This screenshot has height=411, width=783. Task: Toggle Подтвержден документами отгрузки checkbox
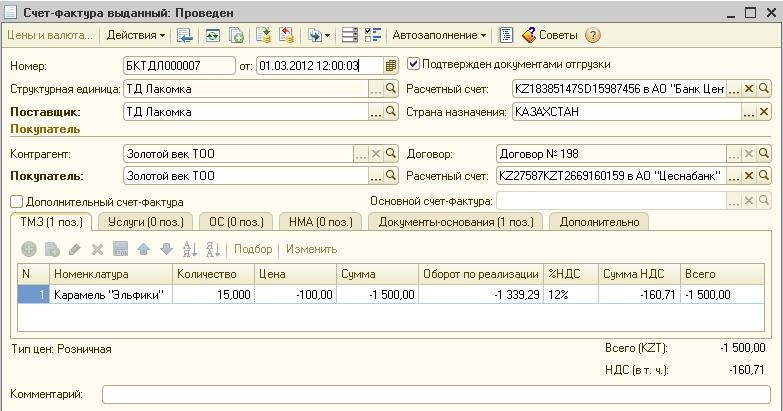[414, 65]
